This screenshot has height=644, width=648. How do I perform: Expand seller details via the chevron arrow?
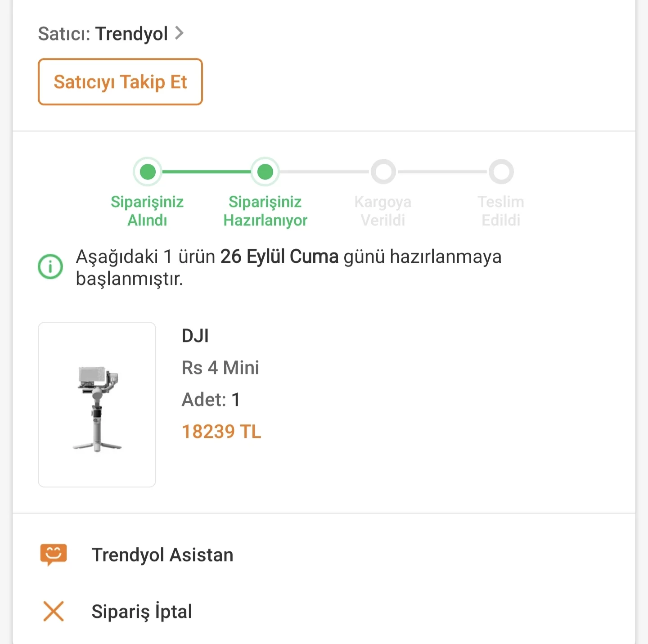pyautogui.click(x=179, y=33)
